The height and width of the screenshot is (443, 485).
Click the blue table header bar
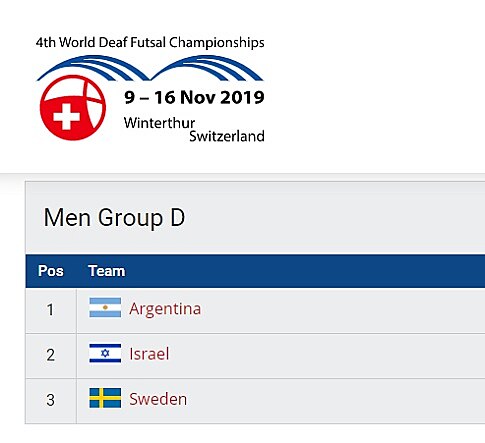click(255, 271)
